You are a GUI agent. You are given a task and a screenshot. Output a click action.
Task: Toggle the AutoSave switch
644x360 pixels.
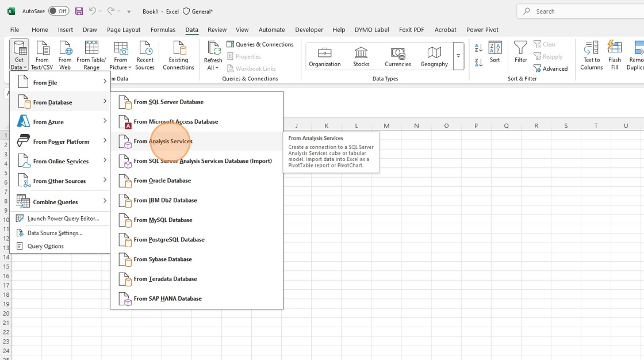point(58,11)
